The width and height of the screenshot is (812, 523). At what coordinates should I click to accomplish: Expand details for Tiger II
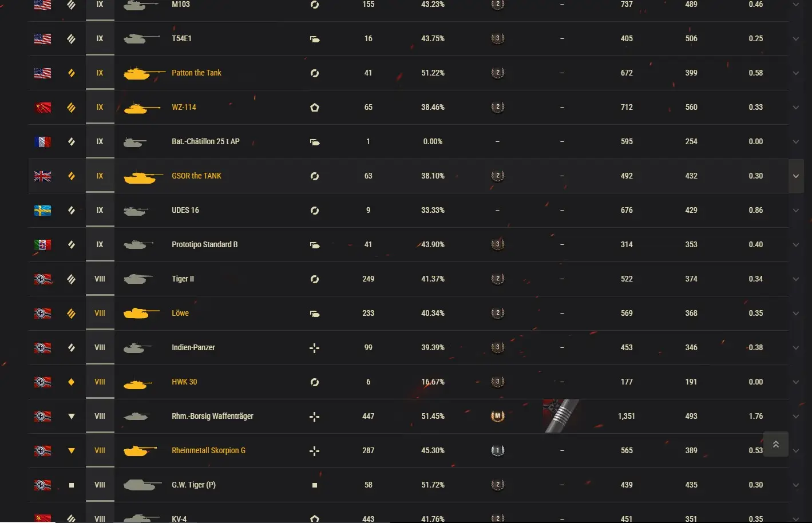pyautogui.click(x=795, y=279)
